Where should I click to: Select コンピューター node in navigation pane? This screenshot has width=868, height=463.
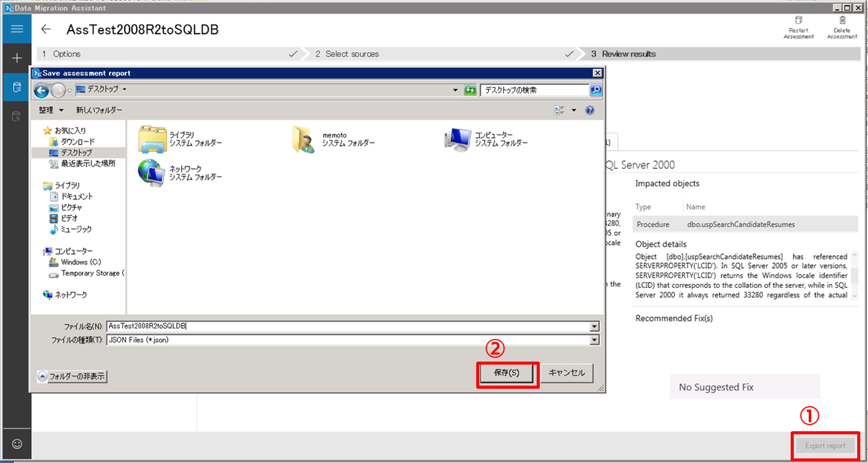74,251
